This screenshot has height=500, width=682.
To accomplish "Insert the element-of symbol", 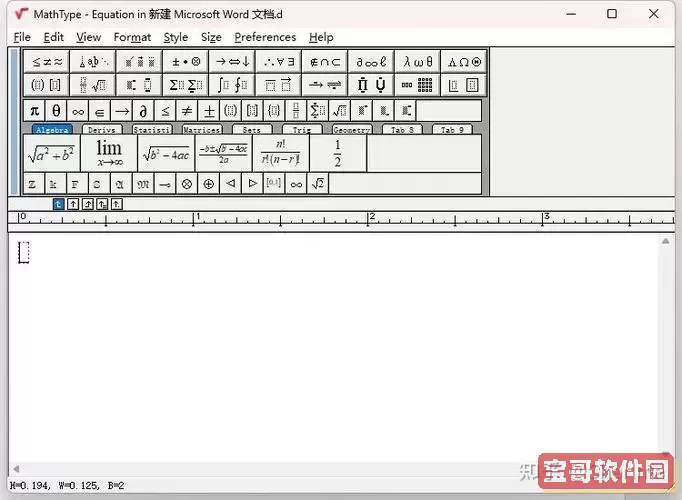I will point(100,111).
